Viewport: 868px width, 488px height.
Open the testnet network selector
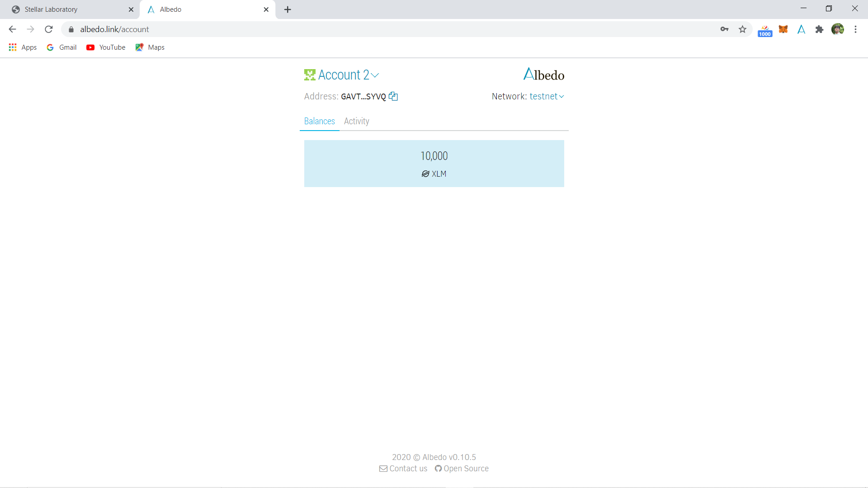click(x=547, y=96)
